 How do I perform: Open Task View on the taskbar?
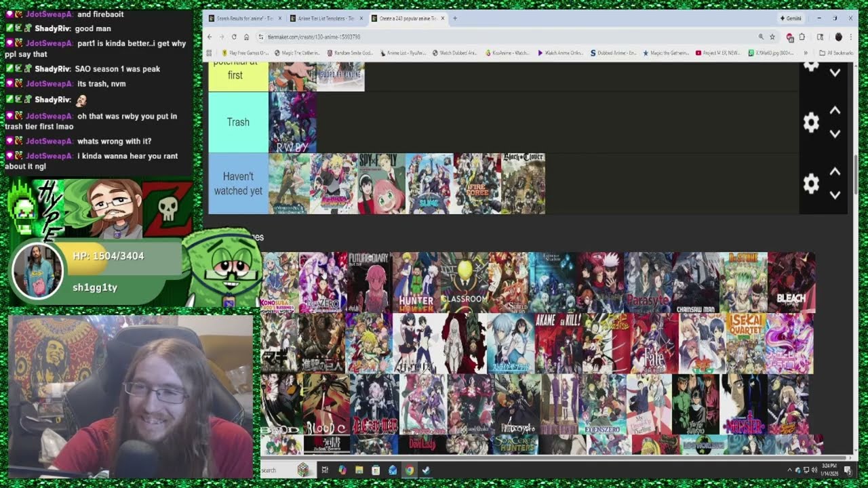(x=325, y=470)
